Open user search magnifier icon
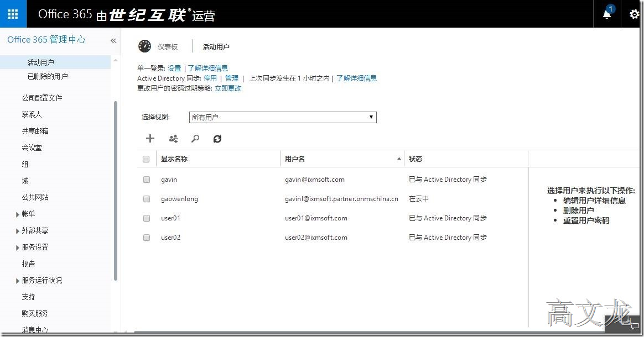The width and height of the screenshot is (644, 337). point(195,139)
